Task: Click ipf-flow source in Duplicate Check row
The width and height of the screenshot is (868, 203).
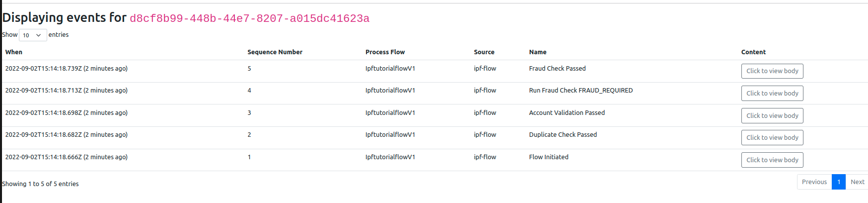Action: point(485,135)
